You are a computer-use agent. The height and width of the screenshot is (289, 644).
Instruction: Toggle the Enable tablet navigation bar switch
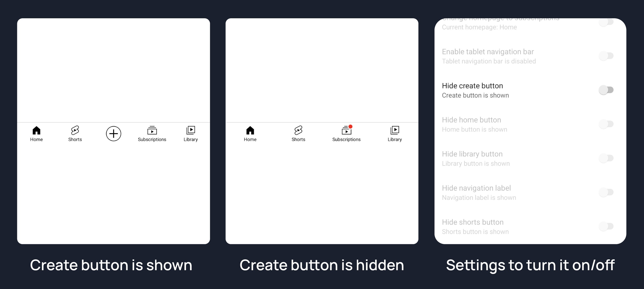click(x=606, y=56)
